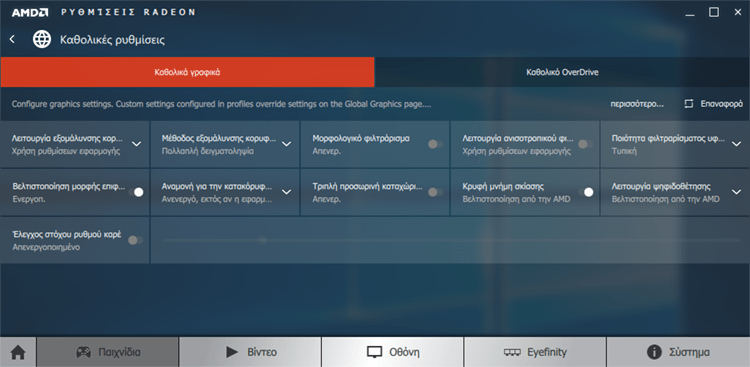Disable Κρυφή μνήμη σκίασης switch
The width and height of the screenshot is (750, 367).
(x=586, y=192)
